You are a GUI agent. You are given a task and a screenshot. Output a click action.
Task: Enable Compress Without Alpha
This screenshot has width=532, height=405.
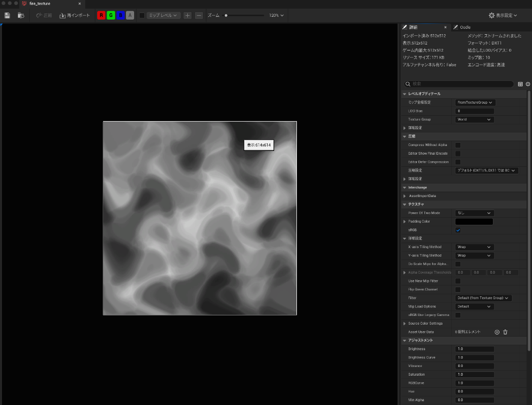pyautogui.click(x=458, y=145)
